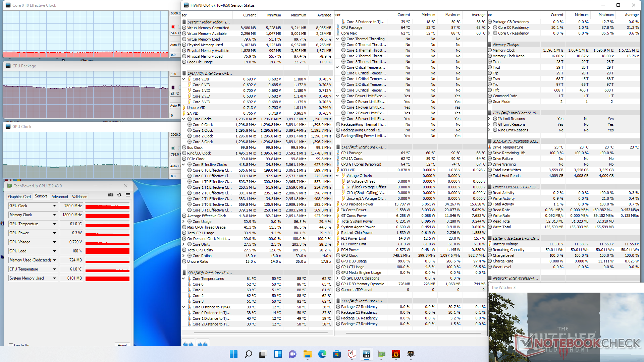Take a GPU-Z screenshot with camera icon
This screenshot has width=644, height=362.
point(111,195)
